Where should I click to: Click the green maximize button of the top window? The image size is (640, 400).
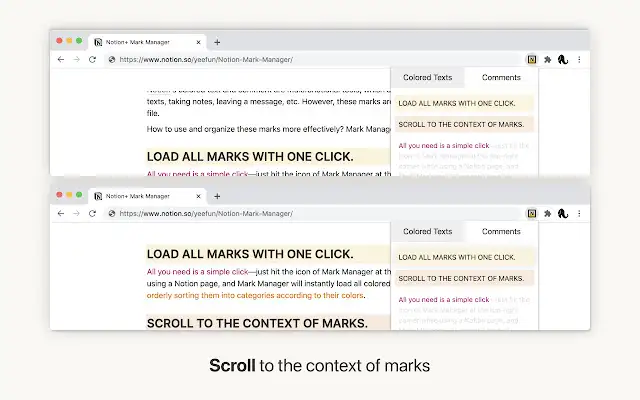point(79,40)
